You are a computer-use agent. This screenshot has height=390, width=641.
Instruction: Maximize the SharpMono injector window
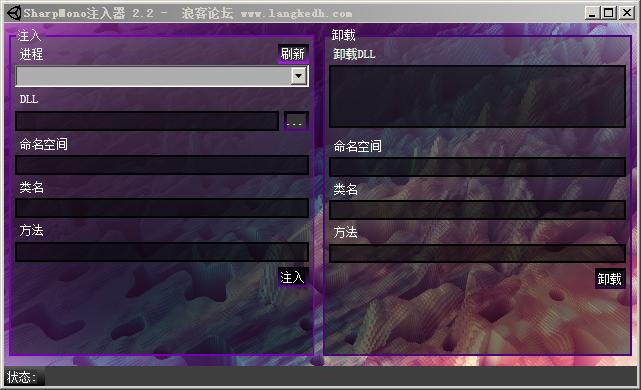[x=609, y=13]
